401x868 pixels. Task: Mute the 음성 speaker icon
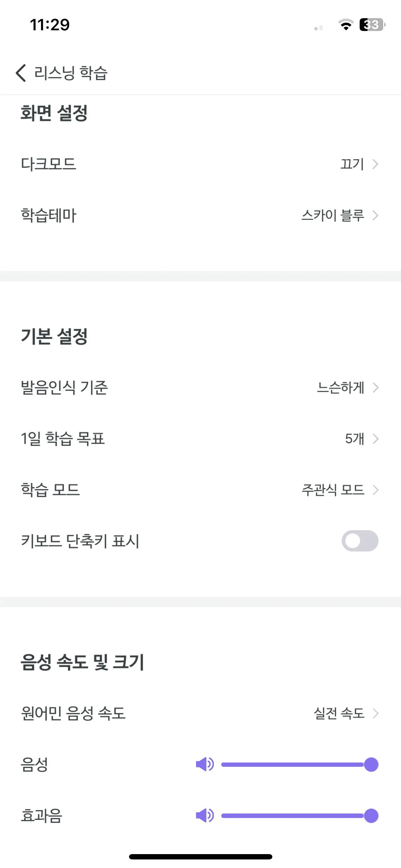205,764
